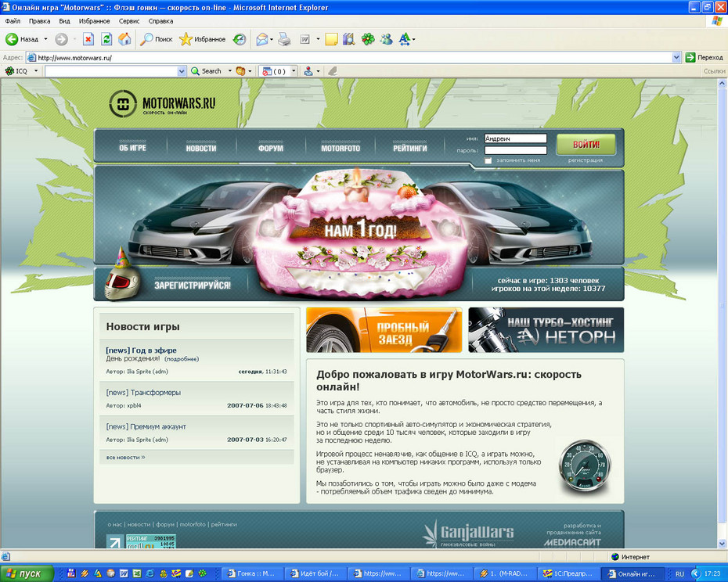
Task: Open Word from the quick launch bar
Action: click(124, 573)
